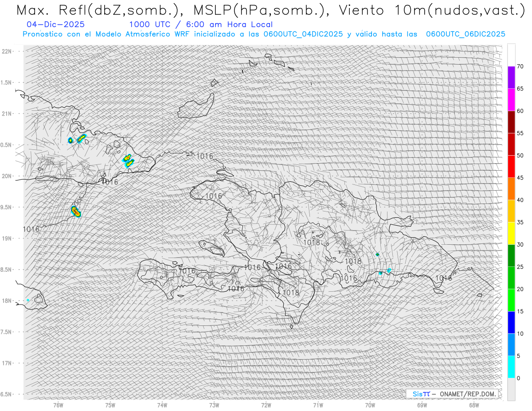532x411 pixels.
Task: Click the '18N' latitude axis label
Action: pos(6,301)
